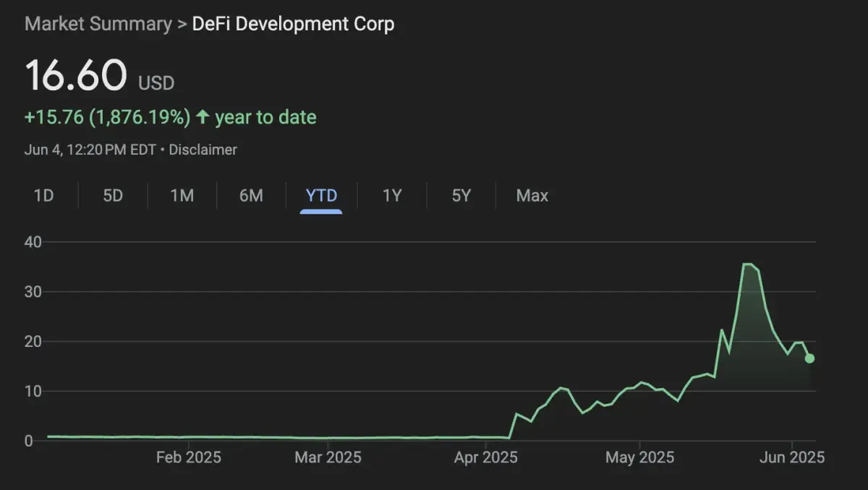The height and width of the screenshot is (490, 868).
Task: Select the 5D time range tab
Action: [x=113, y=195]
